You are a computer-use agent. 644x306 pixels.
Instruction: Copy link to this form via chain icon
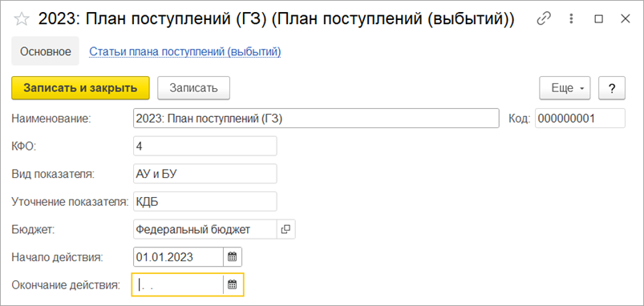[x=544, y=19]
